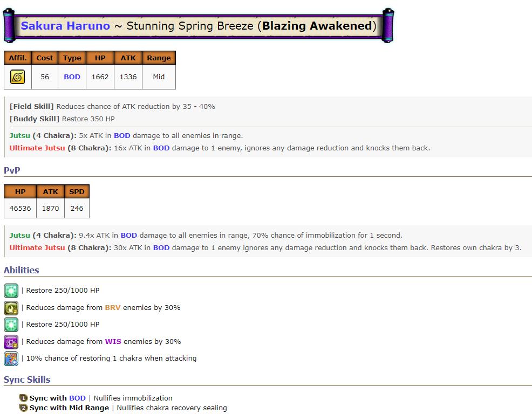Click the cost value 56
The image size is (532, 414).
45,77
